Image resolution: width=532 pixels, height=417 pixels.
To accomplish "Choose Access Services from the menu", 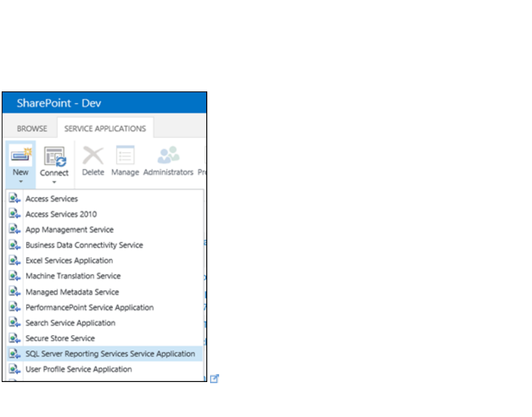I will (x=105, y=199).
